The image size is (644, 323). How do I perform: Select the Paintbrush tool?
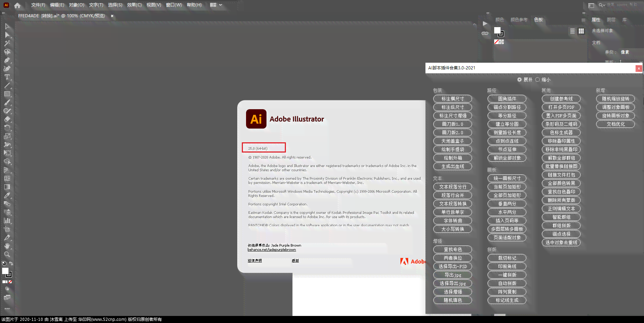tap(7, 103)
